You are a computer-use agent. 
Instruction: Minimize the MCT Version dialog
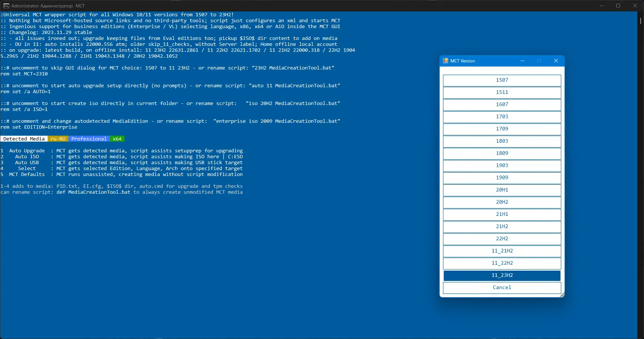(522, 61)
